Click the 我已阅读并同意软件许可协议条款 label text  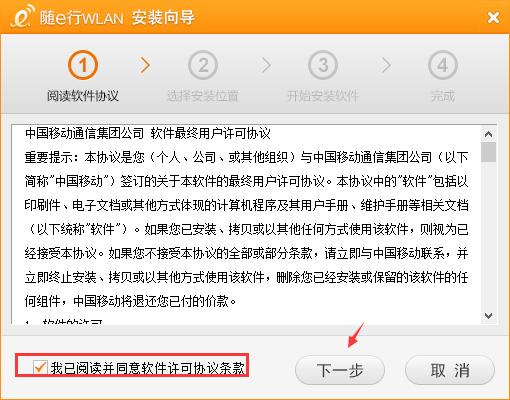[x=148, y=368]
